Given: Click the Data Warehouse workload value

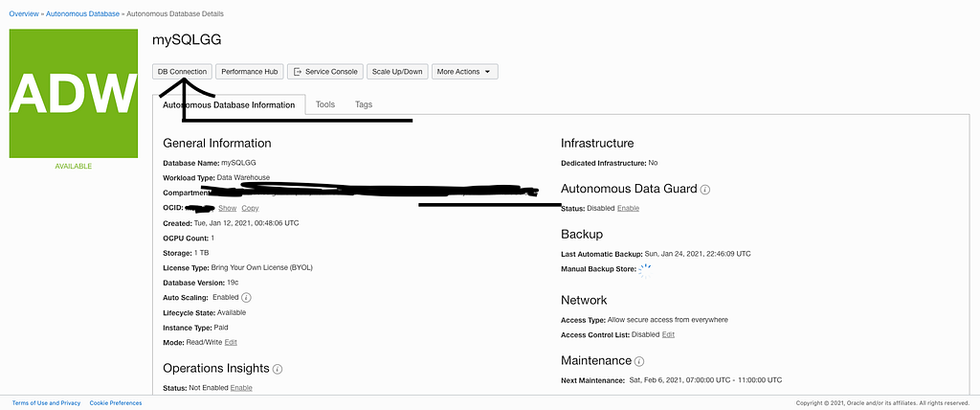Looking at the screenshot, I should click(243, 178).
